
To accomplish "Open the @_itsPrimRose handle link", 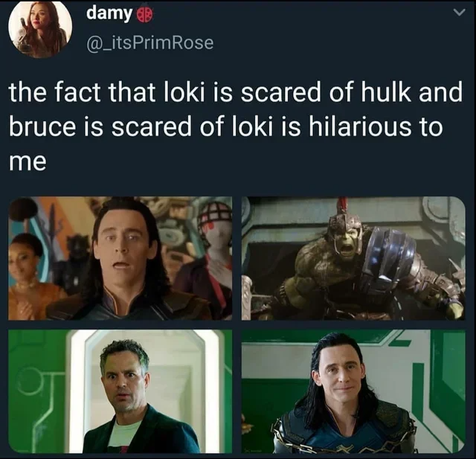I will click(x=149, y=42).
